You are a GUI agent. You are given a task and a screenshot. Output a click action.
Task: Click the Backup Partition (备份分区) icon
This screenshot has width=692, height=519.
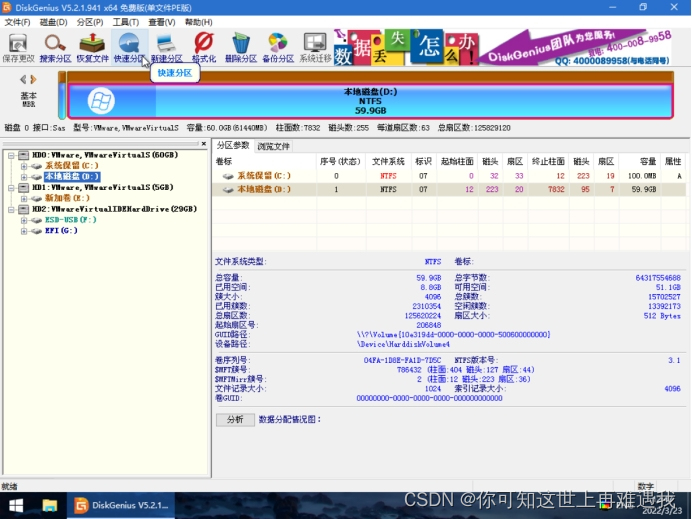point(278,48)
